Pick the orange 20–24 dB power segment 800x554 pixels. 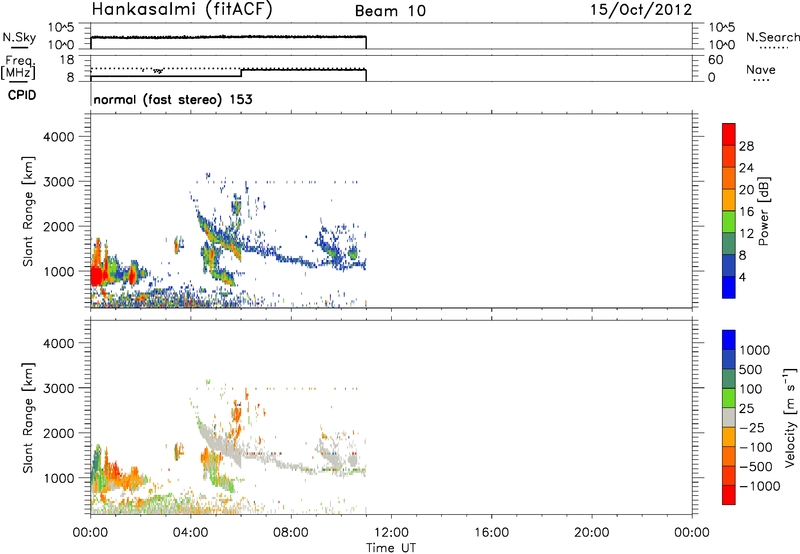tap(729, 178)
